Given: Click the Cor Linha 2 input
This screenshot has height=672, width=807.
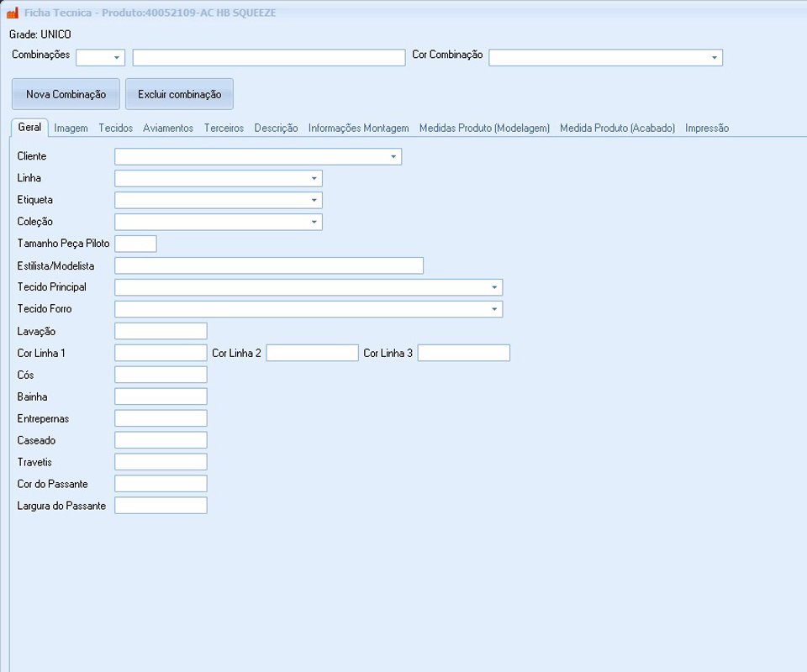Looking at the screenshot, I should 312,354.
